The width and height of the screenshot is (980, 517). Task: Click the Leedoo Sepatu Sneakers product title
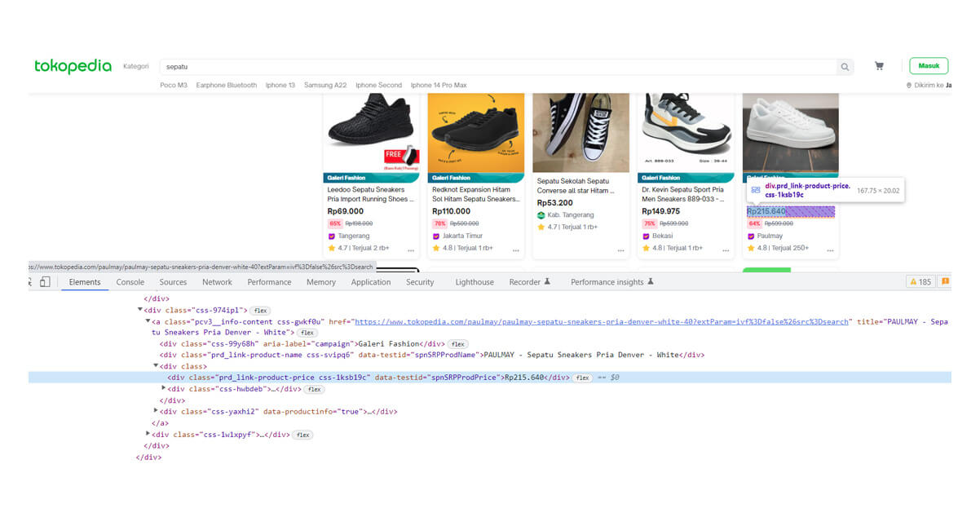pyautogui.click(x=371, y=194)
